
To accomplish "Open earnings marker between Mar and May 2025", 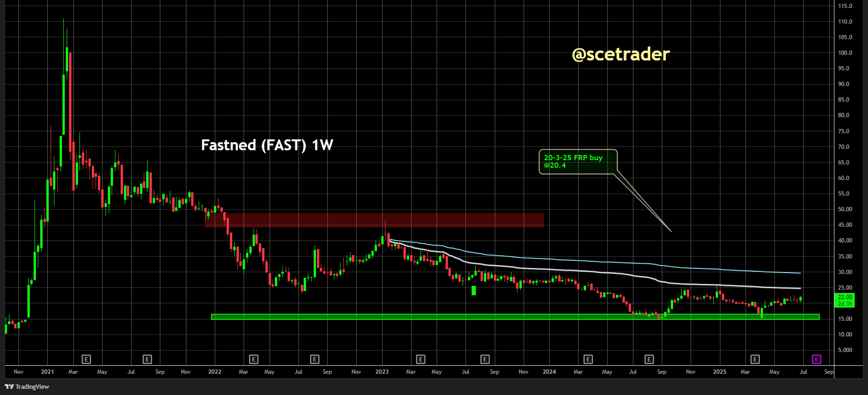I will (x=755, y=360).
